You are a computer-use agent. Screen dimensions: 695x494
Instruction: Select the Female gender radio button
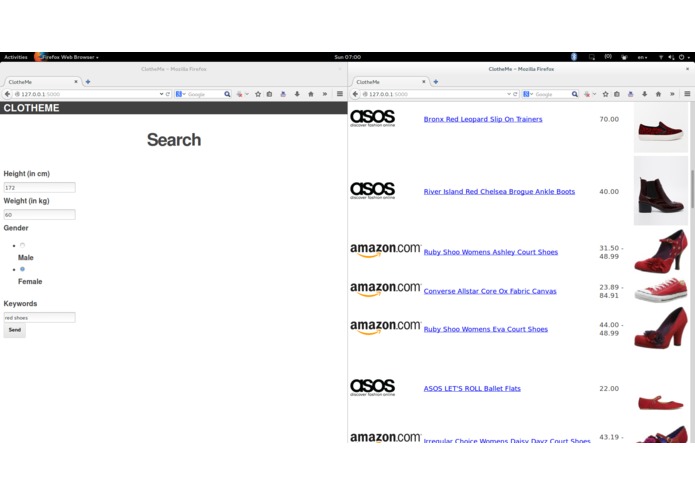22,269
